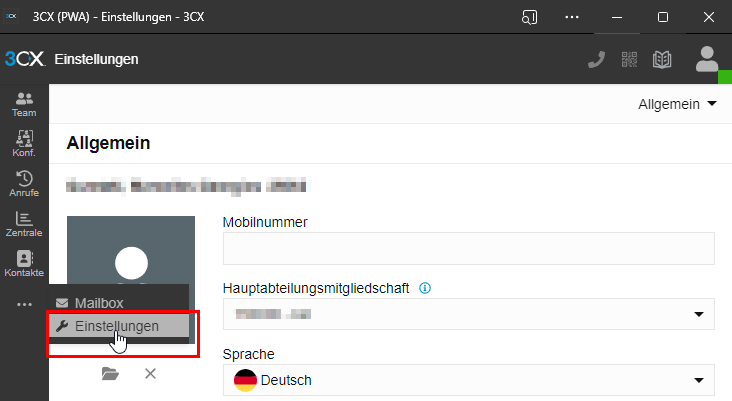Open the Zentrale switchboard view
Image resolution: width=732 pixels, height=401 pixels.
coord(24,224)
